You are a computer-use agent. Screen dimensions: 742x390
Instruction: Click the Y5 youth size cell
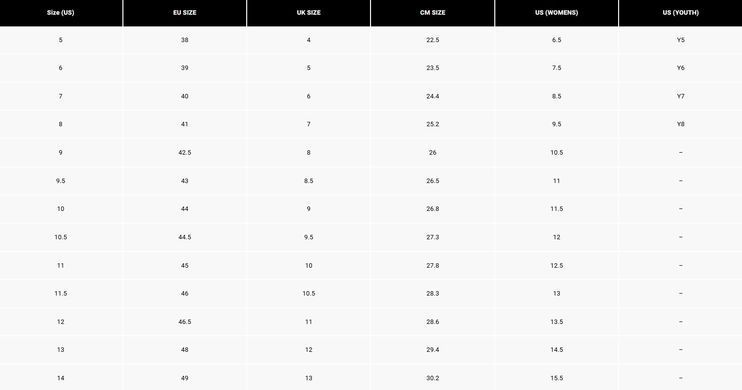680,40
